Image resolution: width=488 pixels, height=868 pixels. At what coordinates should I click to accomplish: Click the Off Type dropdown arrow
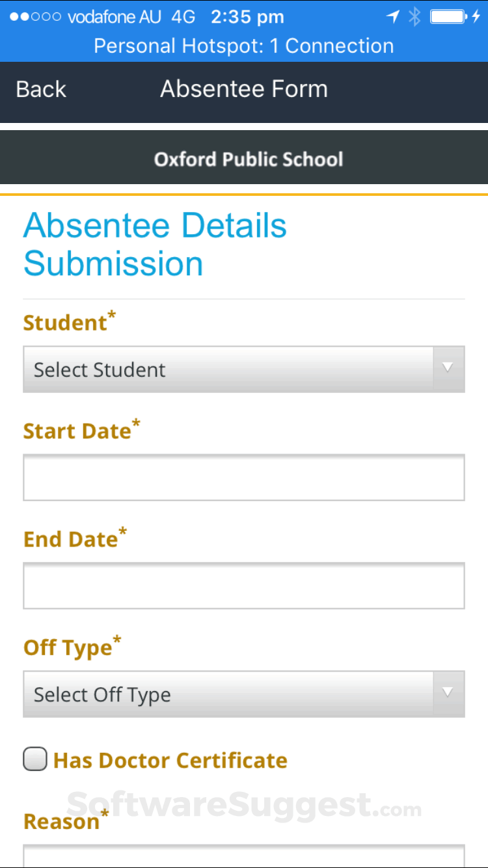[x=448, y=693]
